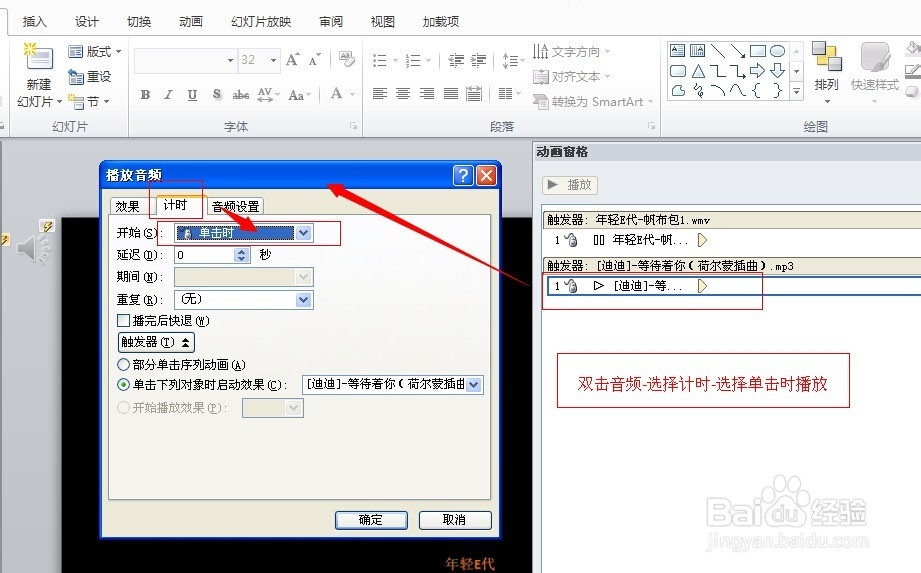This screenshot has width=921, height=573.
Task: Open the 视图 ribbon tab
Action: coord(382,22)
